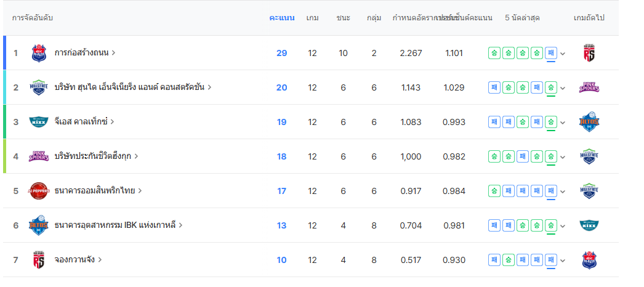Viewport: 644px width, 287px height.
Task: Open Kixx next-game logo in rank 6 row
Action: [x=589, y=225]
